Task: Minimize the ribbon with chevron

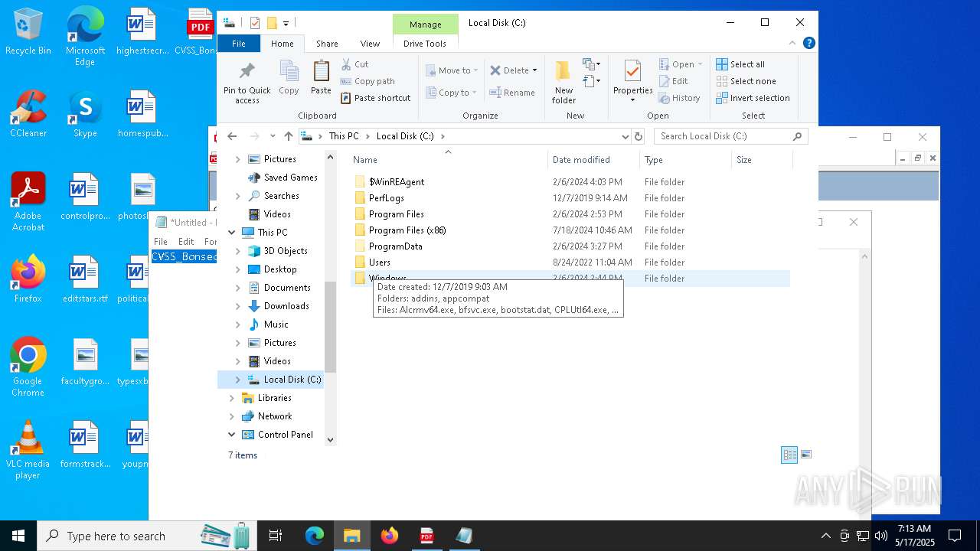Action: tap(793, 44)
